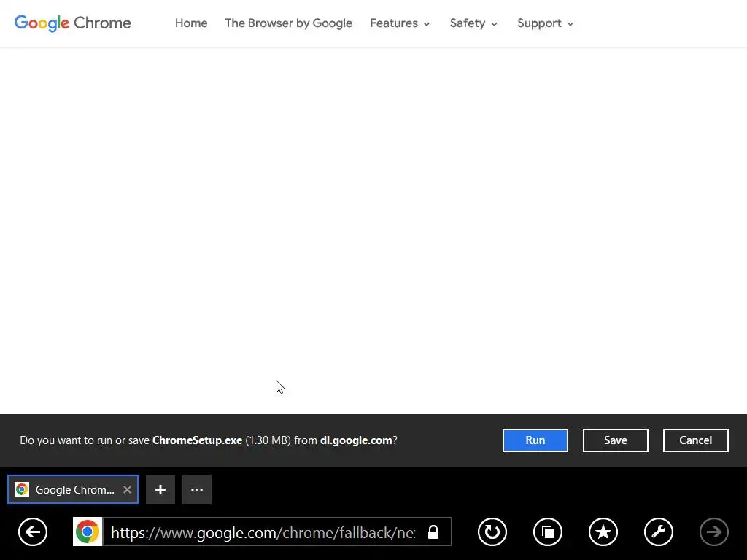
Task: Close the Google Chrome tab
Action: coord(127,489)
